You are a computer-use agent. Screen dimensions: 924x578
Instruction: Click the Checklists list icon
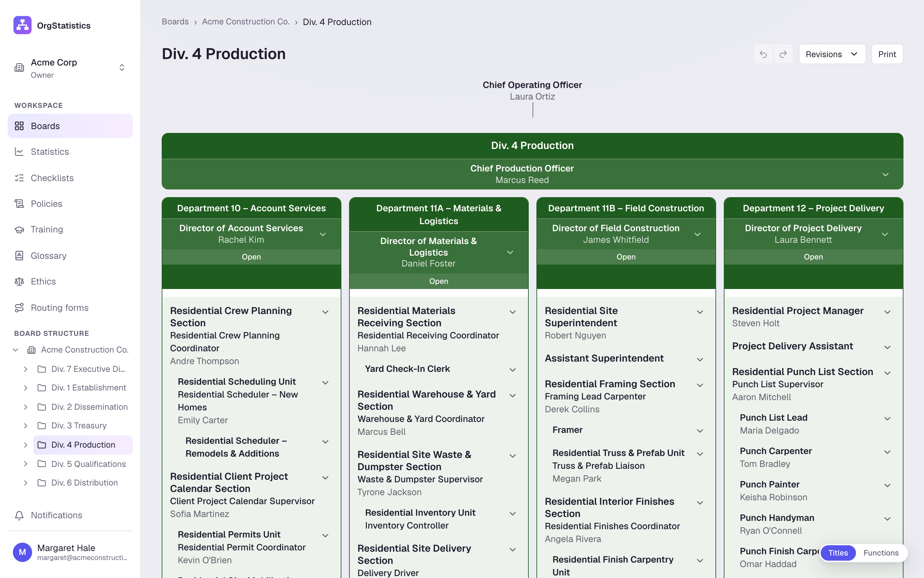19,178
